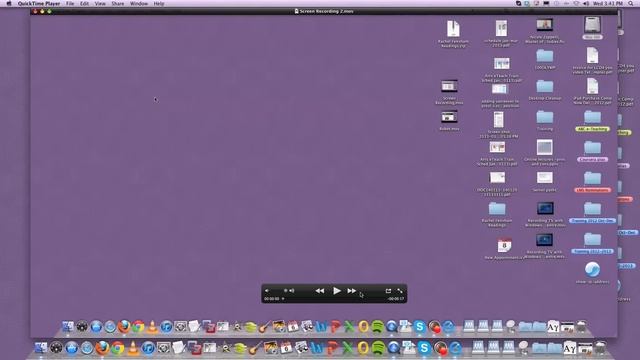The width and height of the screenshot is (640, 360).
Task: Open the Window menu
Action: pos(139,3)
